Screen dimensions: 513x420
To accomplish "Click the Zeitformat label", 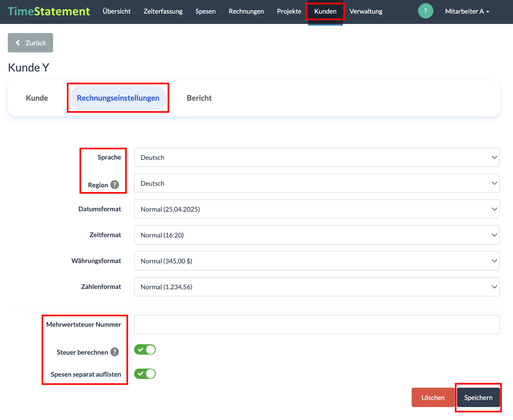I will point(105,235).
